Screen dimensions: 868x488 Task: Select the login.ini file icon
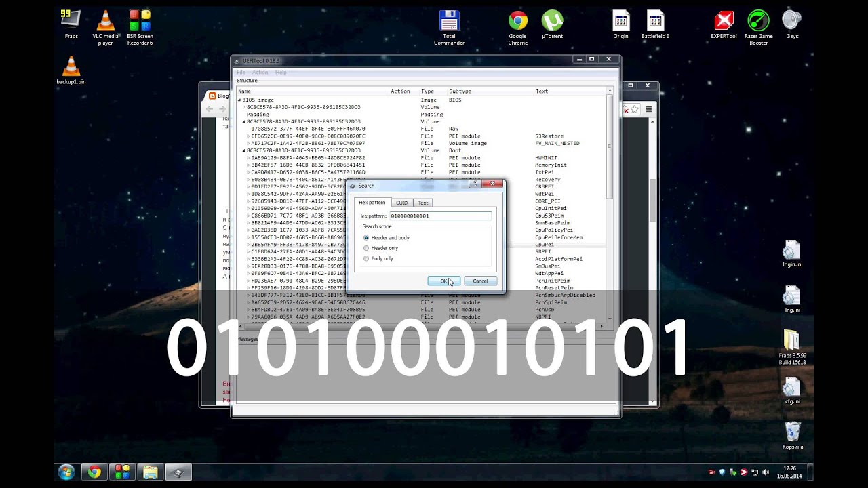792,254
